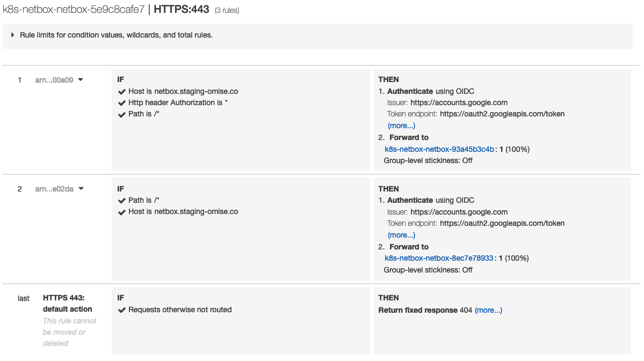Image resolution: width=644 pixels, height=361 pixels.
Task: Select the text 'Rule limits for condition values, wildcards, and total rules.'
Action: 116,35
